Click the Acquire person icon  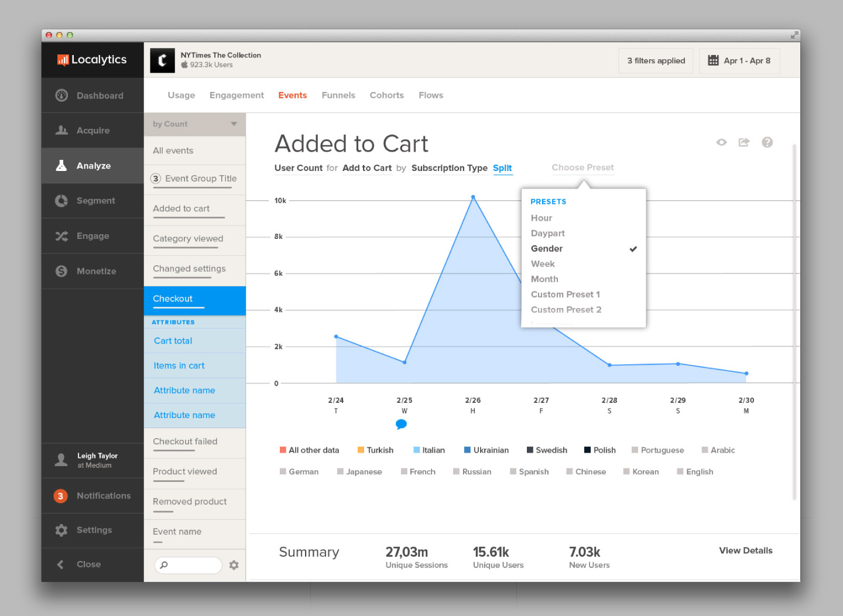[61, 130]
